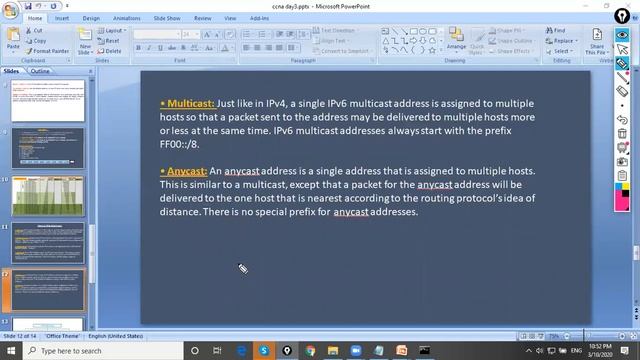
Task: Pick the color swatch in annotation bar
Action: tap(622, 197)
